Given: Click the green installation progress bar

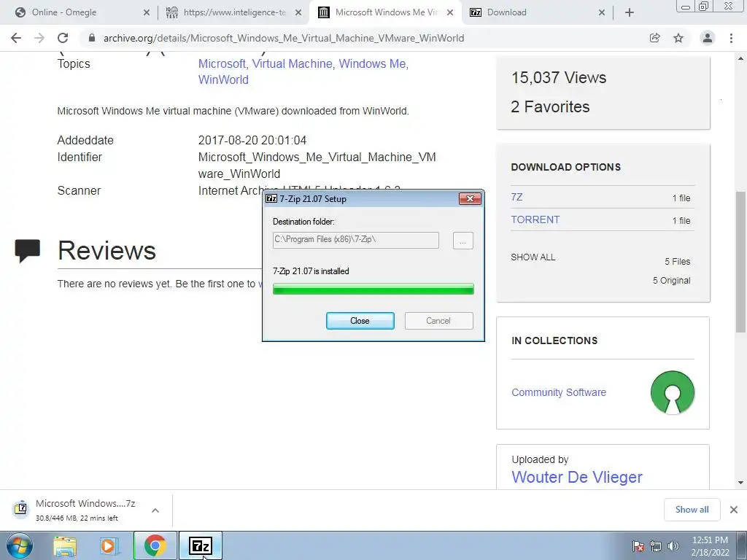Looking at the screenshot, I should click(x=373, y=289).
